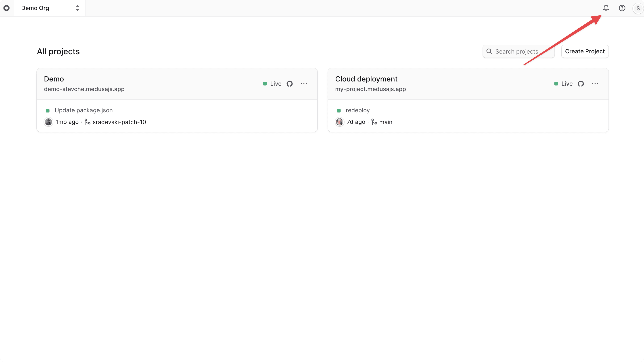The width and height of the screenshot is (644, 362).
Task: Click the help question mark icon
Action: click(622, 8)
